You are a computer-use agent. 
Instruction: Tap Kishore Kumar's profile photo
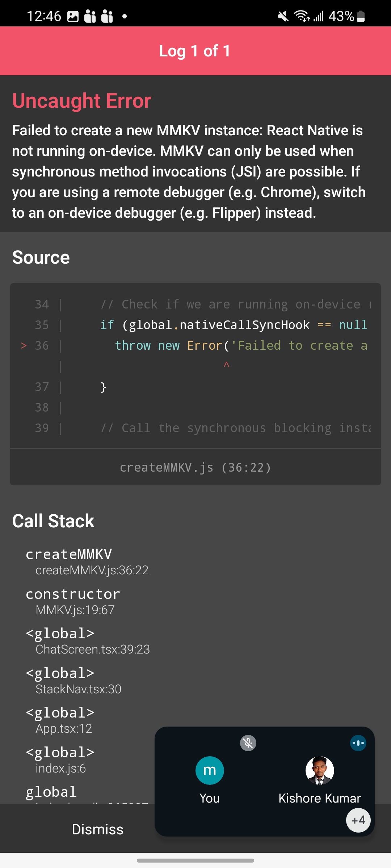pyautogui.click(x=319, y=770)
